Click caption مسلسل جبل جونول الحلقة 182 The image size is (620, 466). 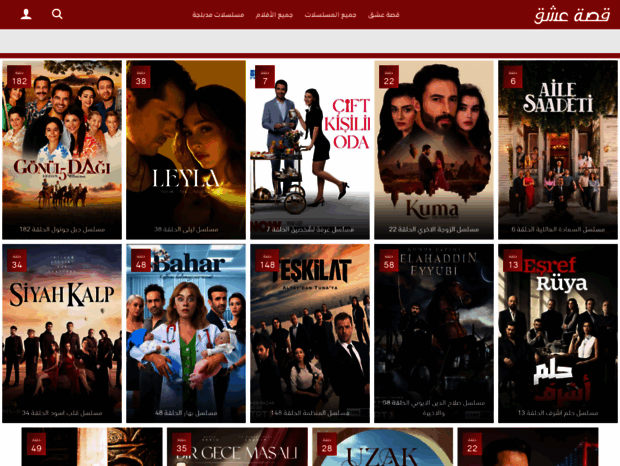(62, 229)
